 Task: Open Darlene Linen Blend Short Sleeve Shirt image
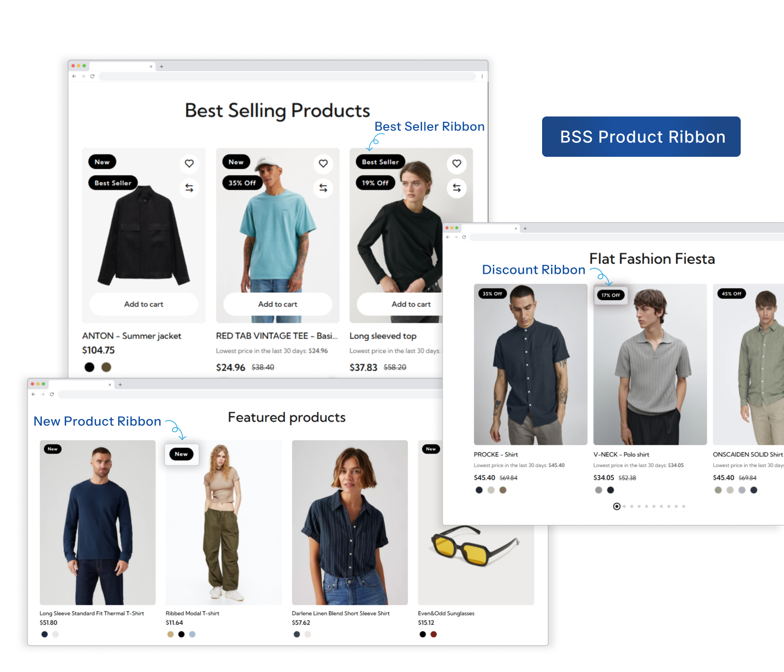coord(349,523)
